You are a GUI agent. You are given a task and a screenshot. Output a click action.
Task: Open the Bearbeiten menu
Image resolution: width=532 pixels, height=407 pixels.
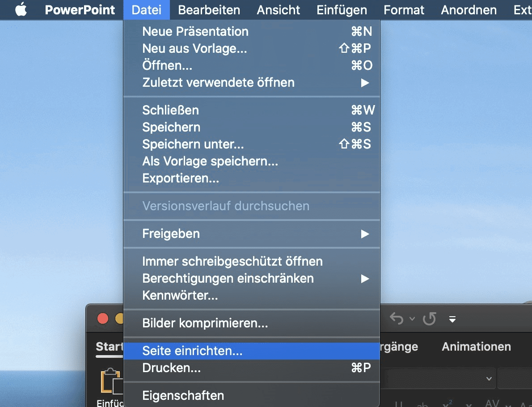[x=209, y=10]
